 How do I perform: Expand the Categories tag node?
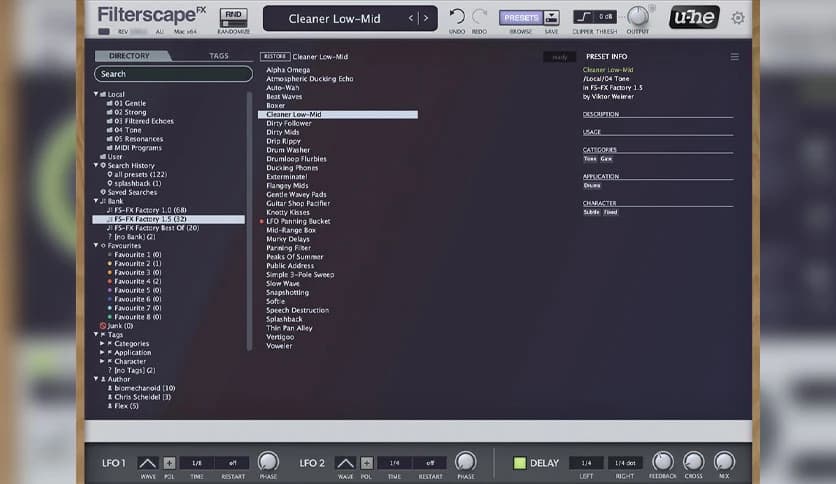pyautogui.click(x=102, y=343)
